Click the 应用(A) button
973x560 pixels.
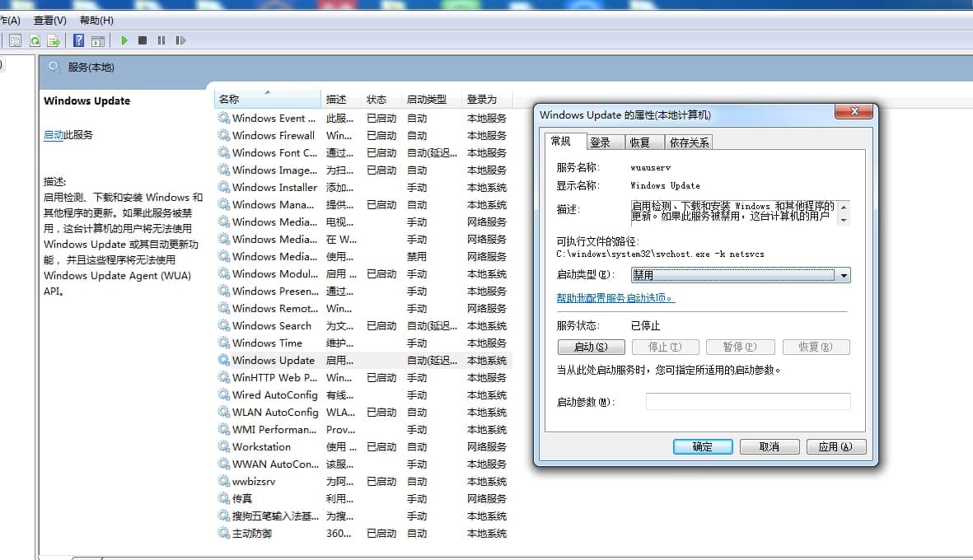[x=836, y=446]
